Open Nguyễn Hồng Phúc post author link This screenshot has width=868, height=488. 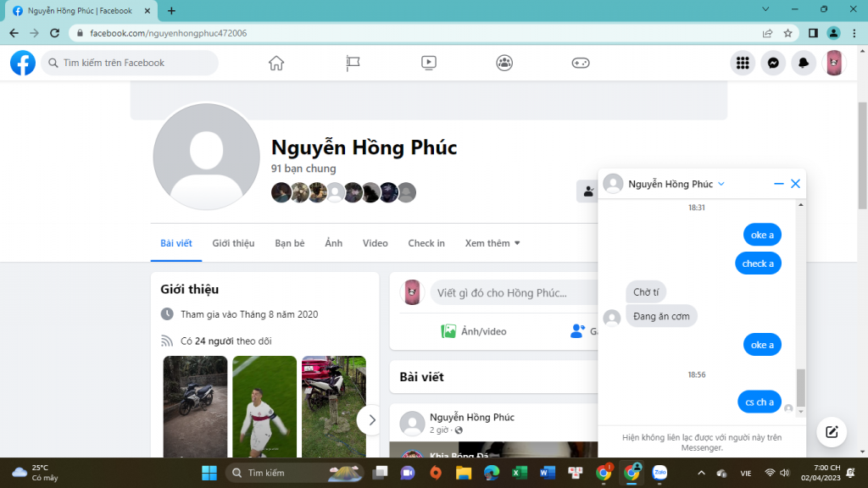[471, 417]
